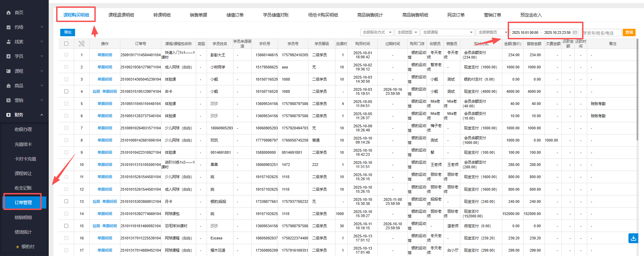Check the checkbox for row 1
The image size is (644, 256).
66,55
